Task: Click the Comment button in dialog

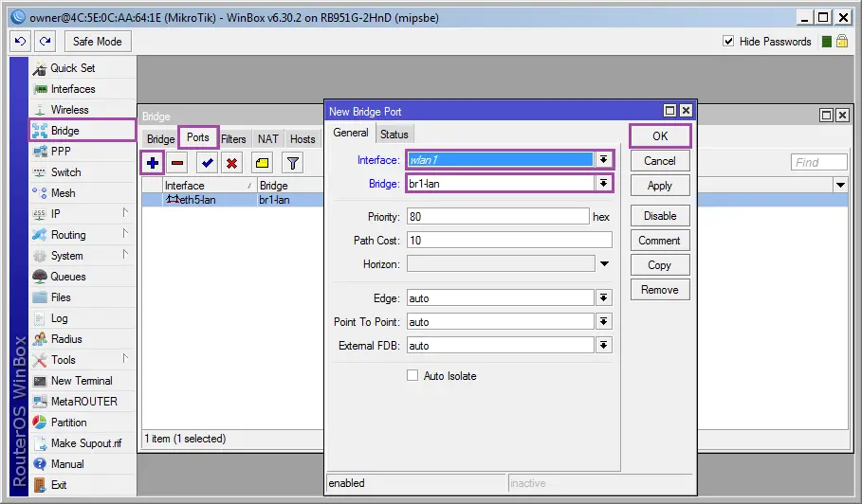Action: (x=660, y=241)
